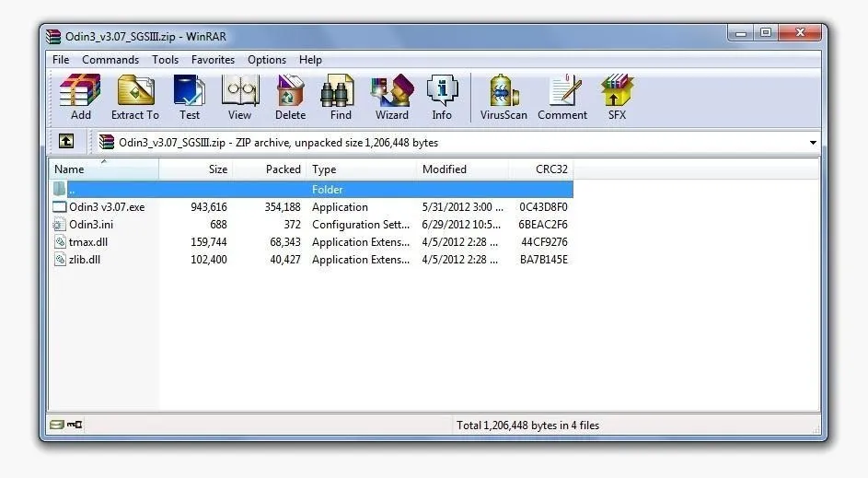The image size is (868, 478).
Task: Click the packed value 354,188
Action: [x=283, y=207]
